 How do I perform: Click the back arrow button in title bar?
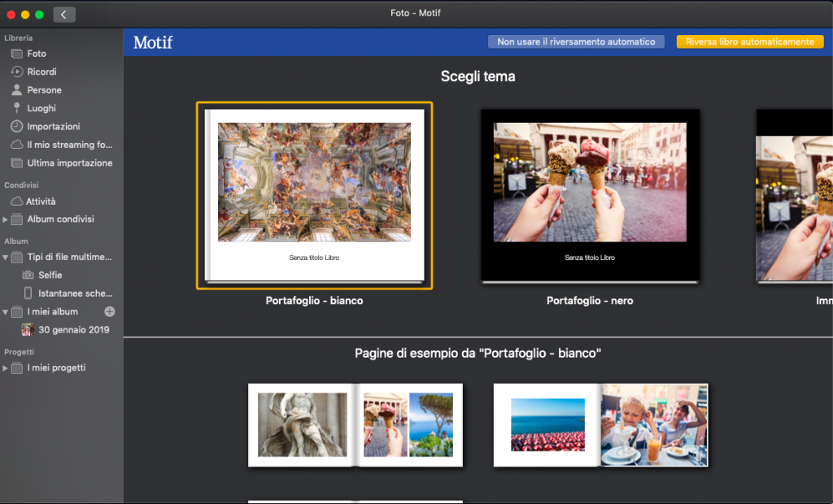pos(64,15)
